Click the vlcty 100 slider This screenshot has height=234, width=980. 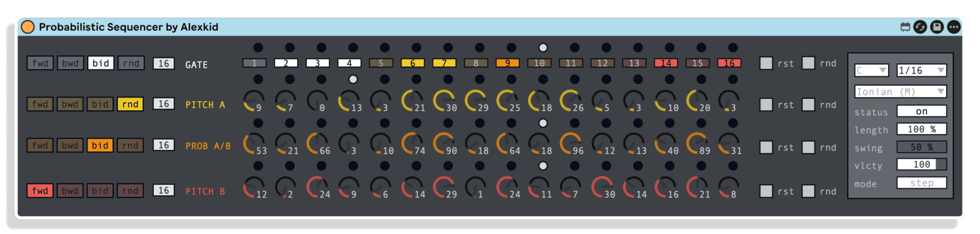[921, 165]
